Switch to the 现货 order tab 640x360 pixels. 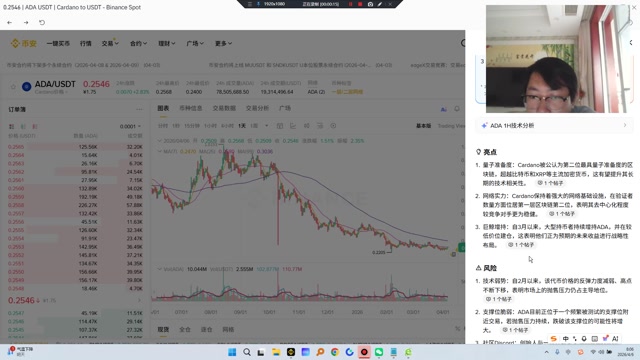(163, 329)
